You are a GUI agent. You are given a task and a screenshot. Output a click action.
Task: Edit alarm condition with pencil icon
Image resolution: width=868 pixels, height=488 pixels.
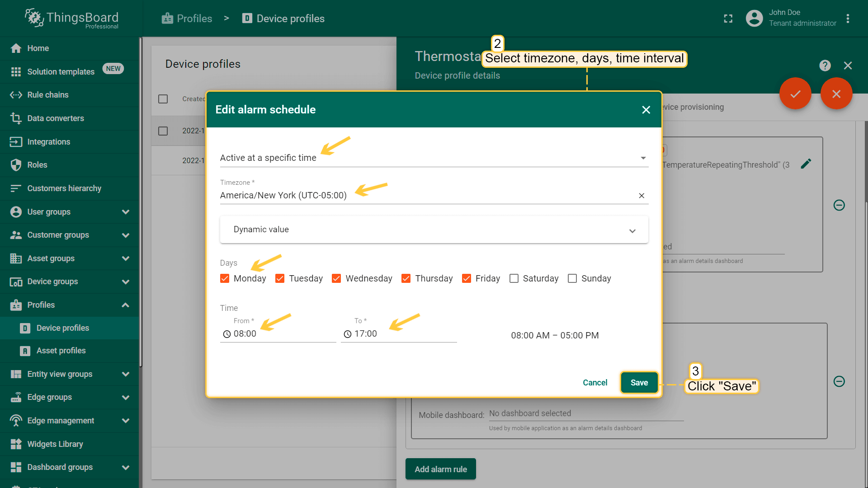[806, 164]
